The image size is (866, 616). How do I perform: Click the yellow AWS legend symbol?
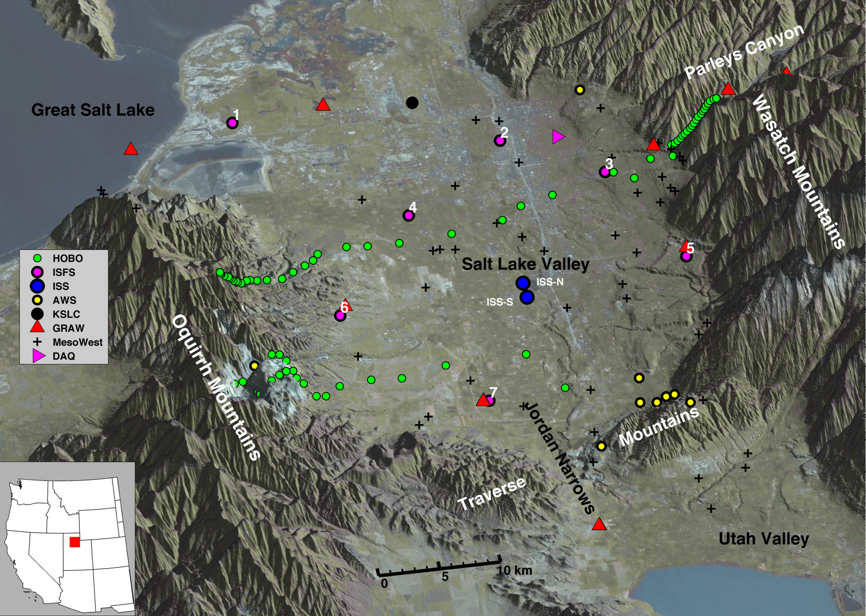[37, 300]
